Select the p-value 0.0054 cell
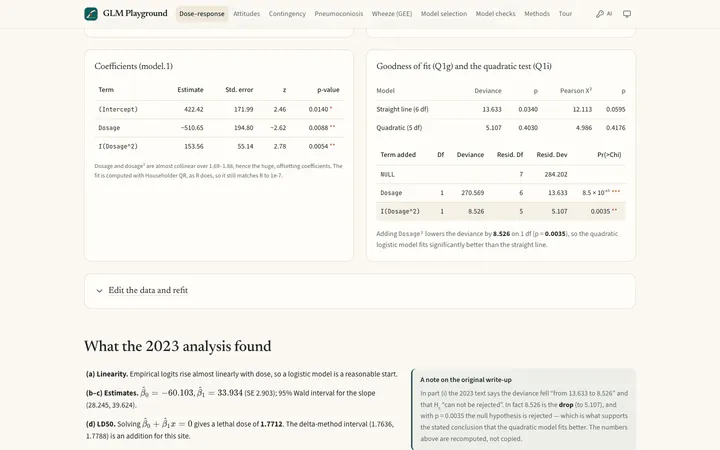The width and height of the screenshot is (720, 450). [318, 146]
